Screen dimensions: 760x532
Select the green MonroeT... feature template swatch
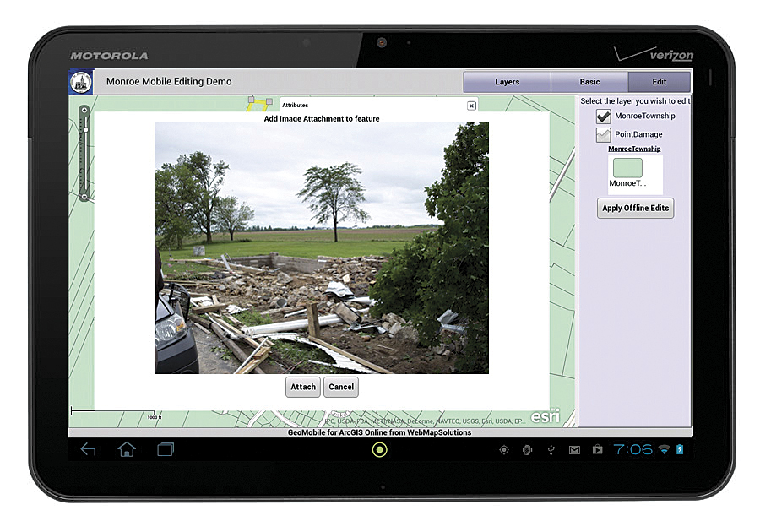coord(627,168)
